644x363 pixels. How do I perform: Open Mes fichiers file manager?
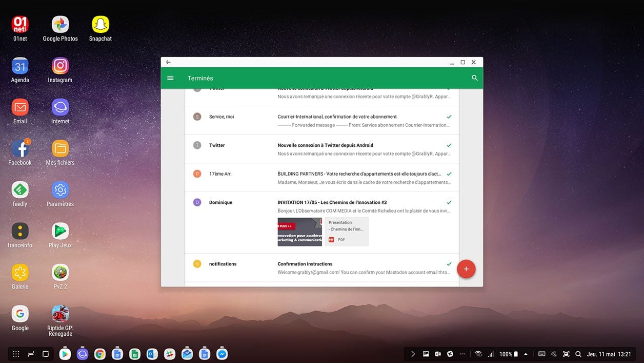60,153
